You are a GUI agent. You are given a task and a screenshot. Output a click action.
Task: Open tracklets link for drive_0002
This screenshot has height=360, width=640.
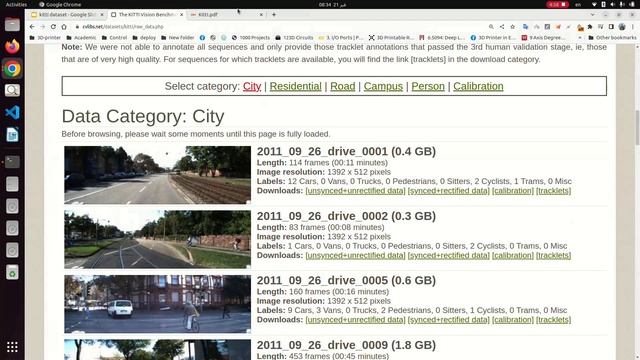click(x=553, y=255)
